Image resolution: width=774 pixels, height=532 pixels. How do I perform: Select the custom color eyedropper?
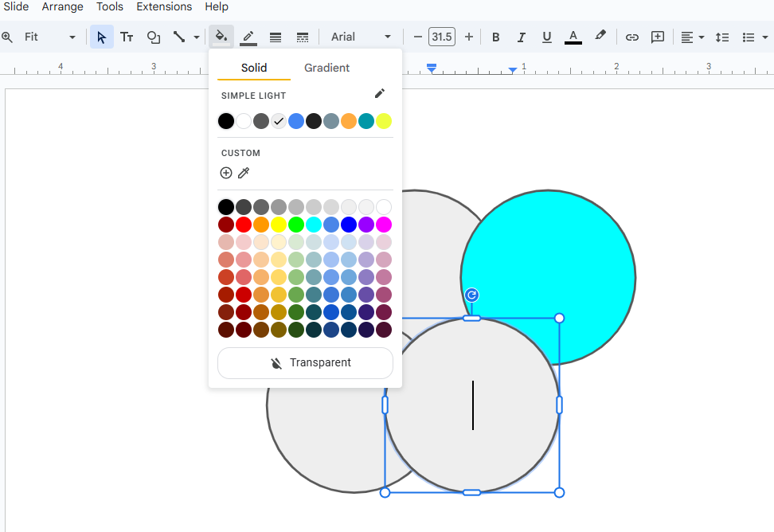(244, 173)
